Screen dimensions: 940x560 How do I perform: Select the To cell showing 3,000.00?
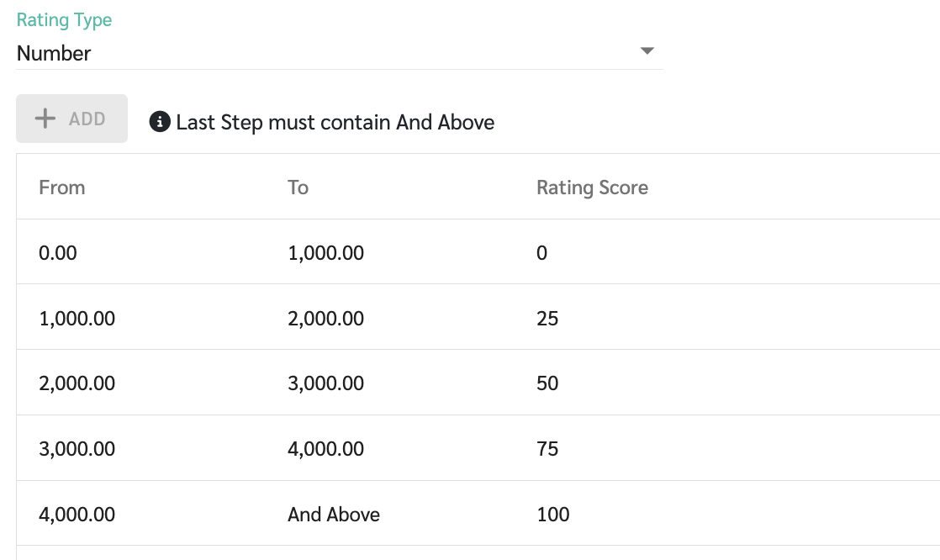325,383
